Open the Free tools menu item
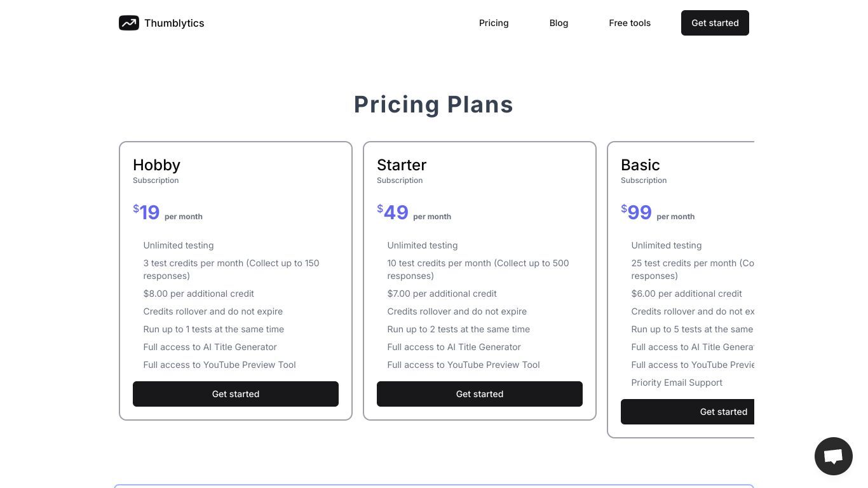The height and width of the screenshot is (488, 868). (630, 23)
